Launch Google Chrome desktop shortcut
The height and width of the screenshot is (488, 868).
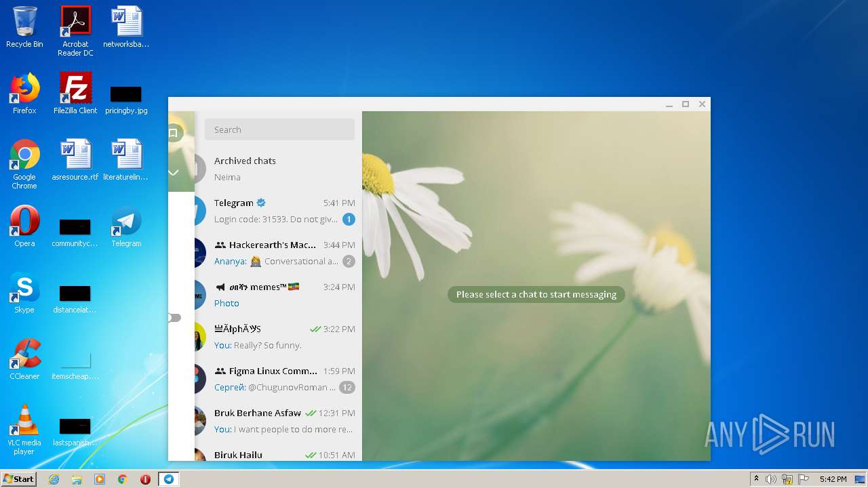point(24,164)
